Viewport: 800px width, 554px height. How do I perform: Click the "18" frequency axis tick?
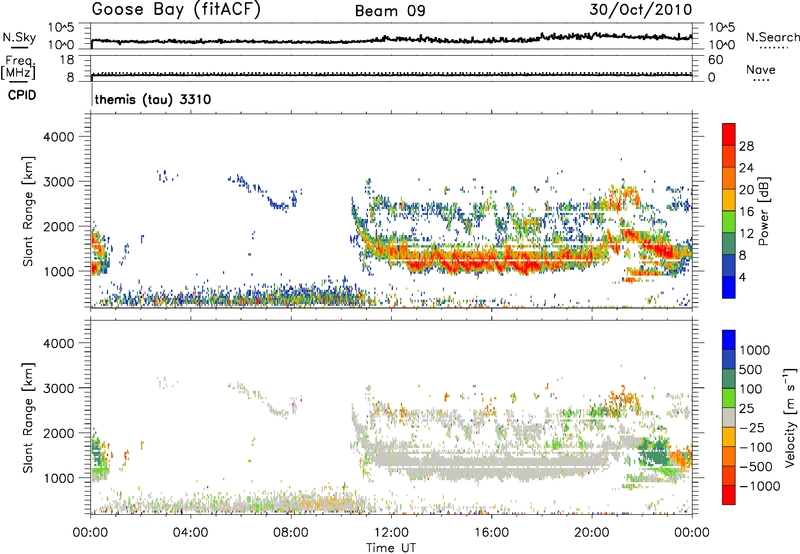tap(67, 60)
